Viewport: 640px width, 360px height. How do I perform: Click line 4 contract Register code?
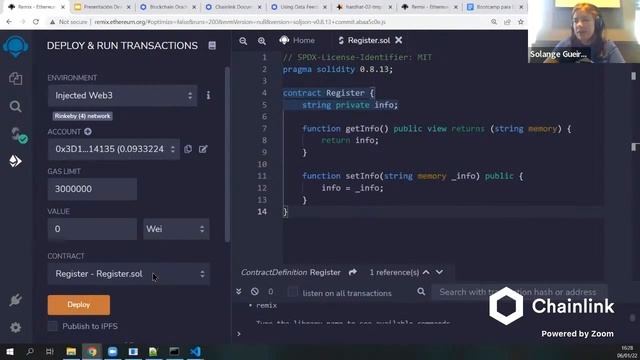coord(328,93)
